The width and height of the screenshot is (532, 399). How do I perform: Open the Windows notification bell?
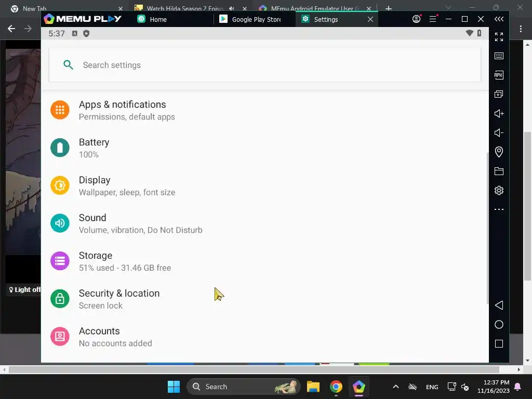click(518, 387)
